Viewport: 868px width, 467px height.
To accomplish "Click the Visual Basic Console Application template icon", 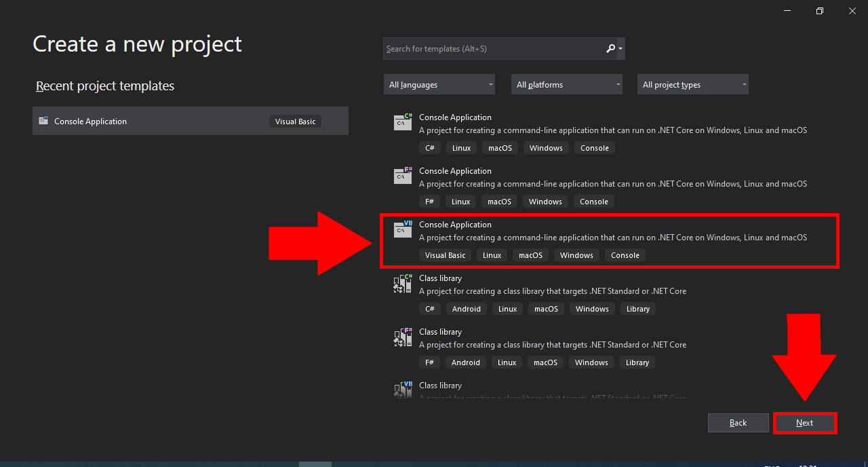I will (403, 229).
